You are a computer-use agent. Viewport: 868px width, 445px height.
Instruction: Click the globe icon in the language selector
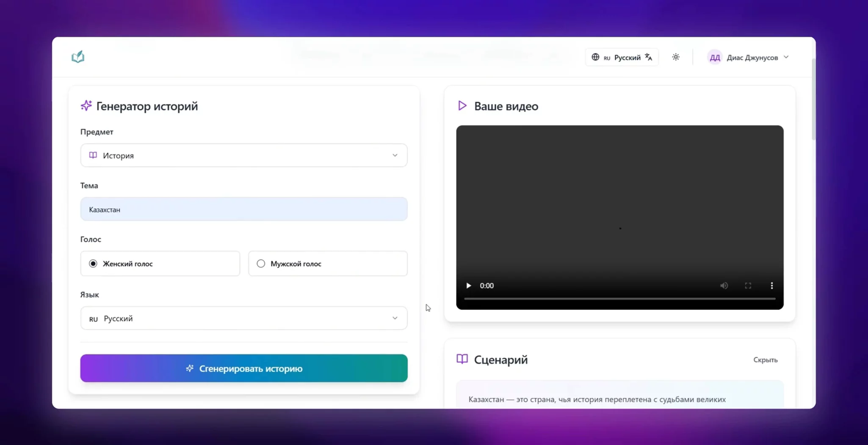(595, 57)
